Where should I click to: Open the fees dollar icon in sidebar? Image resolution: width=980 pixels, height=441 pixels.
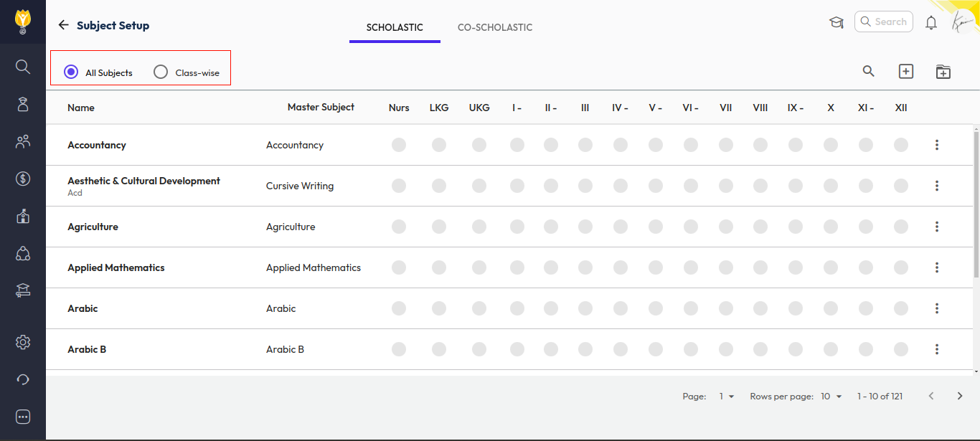coord(23,179)
